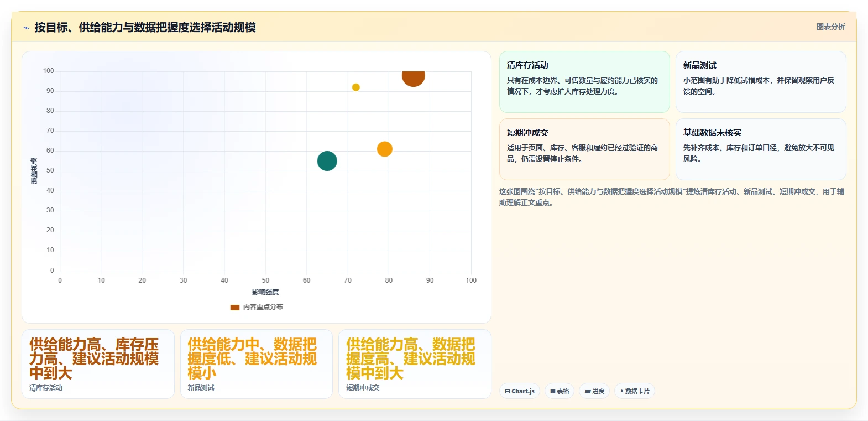Select the orange bubble near 60
Viewport: 868px width, 421px height.
(x=385, y=149)
